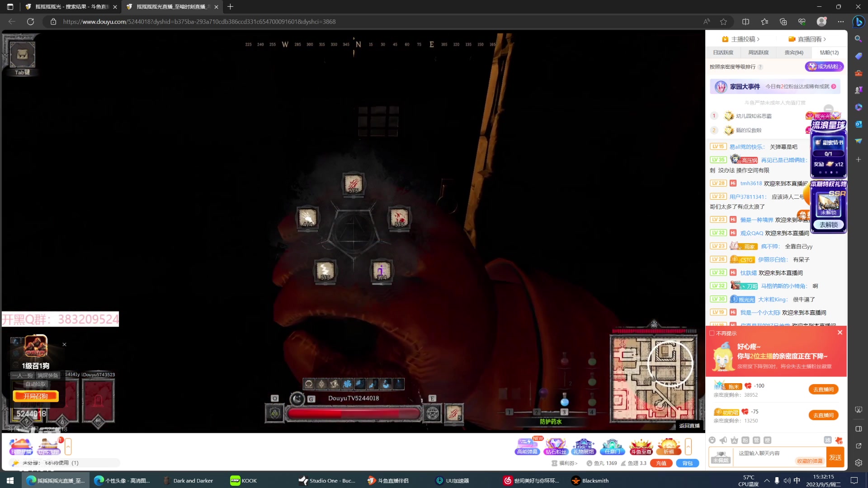Screen dimensions: 868x488
Task: Refresh the browser page
Action: pos(30,21)
